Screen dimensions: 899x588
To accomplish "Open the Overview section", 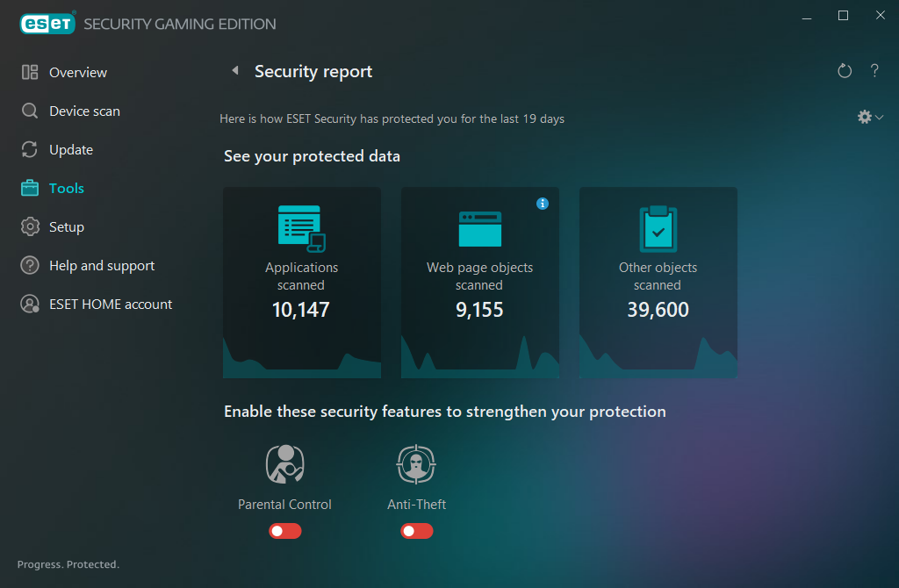I will pos(78,72).
